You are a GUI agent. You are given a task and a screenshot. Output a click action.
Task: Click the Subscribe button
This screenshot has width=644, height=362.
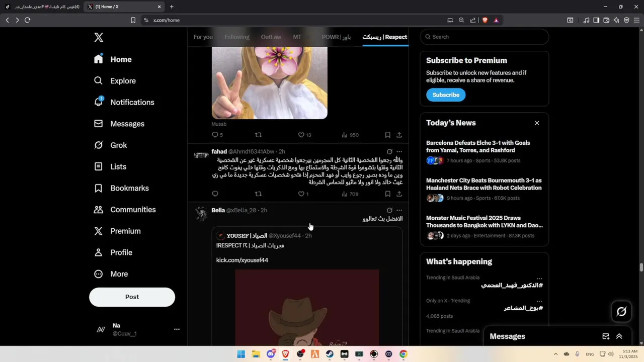[446, 95]
